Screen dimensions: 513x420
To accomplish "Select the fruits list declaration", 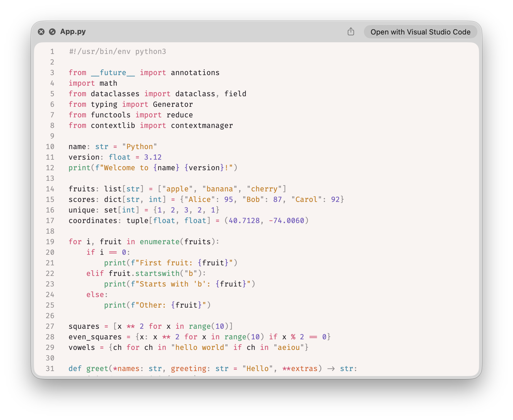I will pyautogui.click(x=177, y=189).
